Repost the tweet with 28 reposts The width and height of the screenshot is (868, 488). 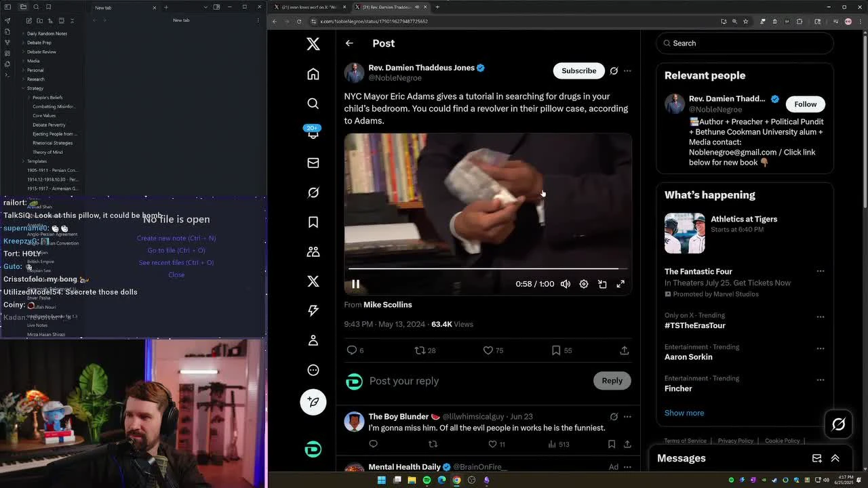pyautogui.click(x=420, y=350)
